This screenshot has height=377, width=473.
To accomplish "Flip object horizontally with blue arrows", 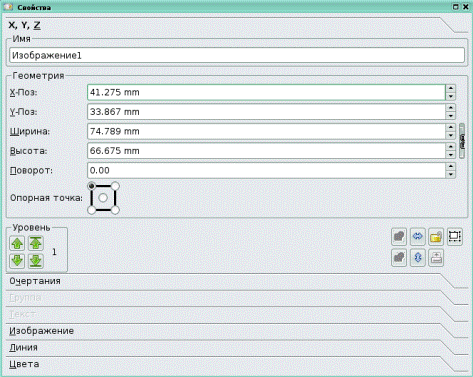I will click(x=417, y=237).
